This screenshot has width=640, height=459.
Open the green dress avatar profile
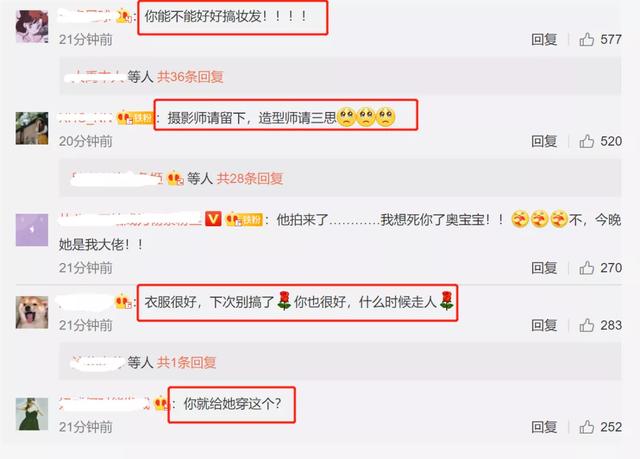[x=32, y=414]
